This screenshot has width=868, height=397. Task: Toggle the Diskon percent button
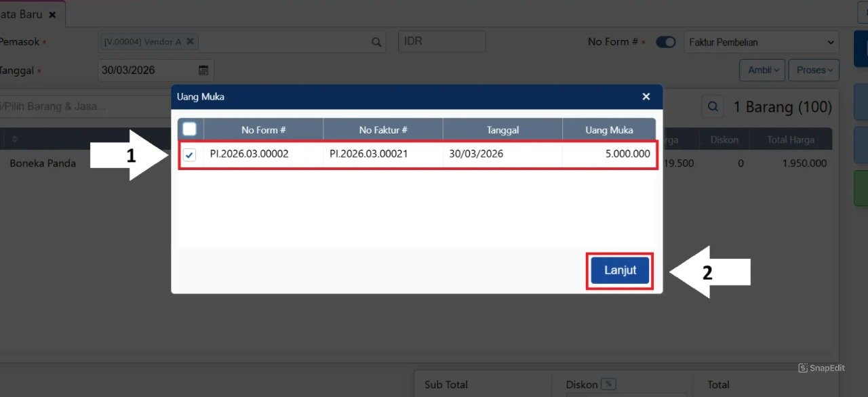coord(608,384)
